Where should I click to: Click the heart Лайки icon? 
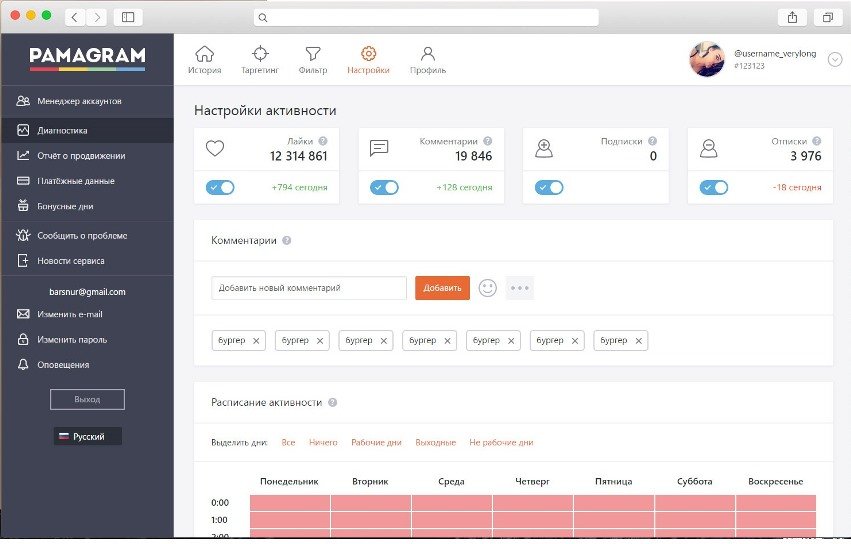215,148
